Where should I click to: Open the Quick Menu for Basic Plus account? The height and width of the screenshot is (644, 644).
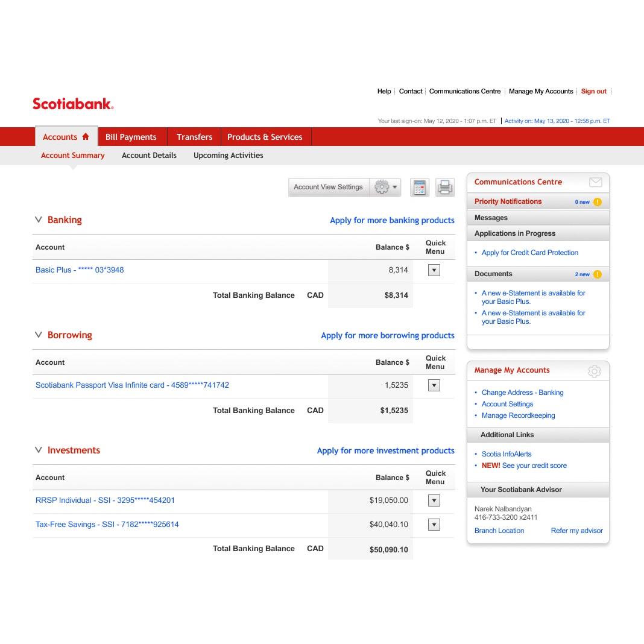(x=434, y=270)
